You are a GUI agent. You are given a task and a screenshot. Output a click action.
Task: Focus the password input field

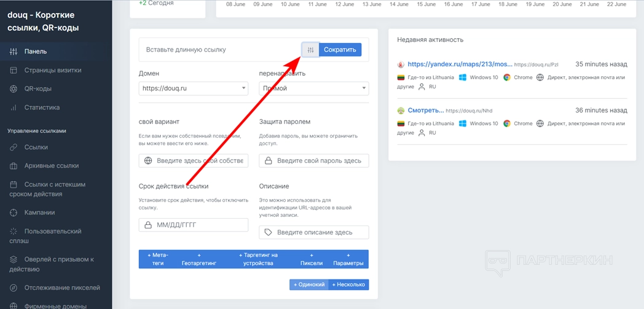[314, 161]
